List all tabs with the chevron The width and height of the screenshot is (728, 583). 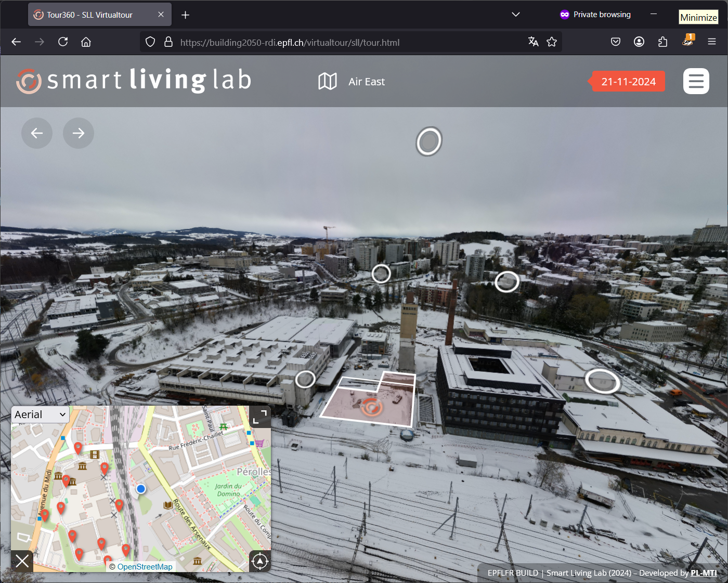point(516,15)
